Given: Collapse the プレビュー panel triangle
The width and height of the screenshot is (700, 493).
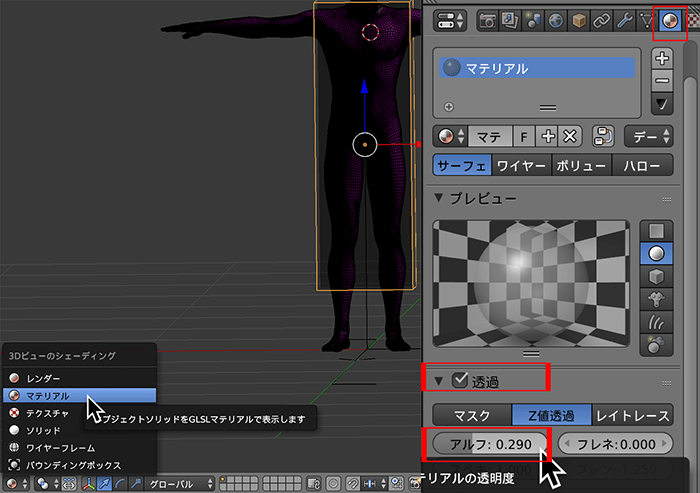Looking at the screenshot, I should pyautogui.click(x=439, y=196).
